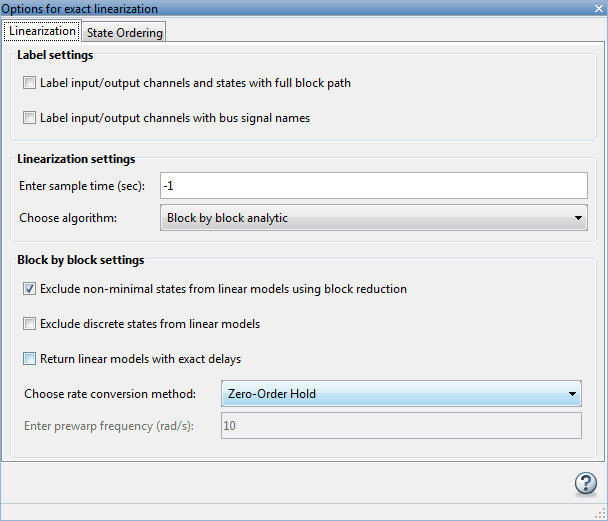
Task: Click the Zero-Order Hold dropdown arrow
Action: (x=572, y=394)
